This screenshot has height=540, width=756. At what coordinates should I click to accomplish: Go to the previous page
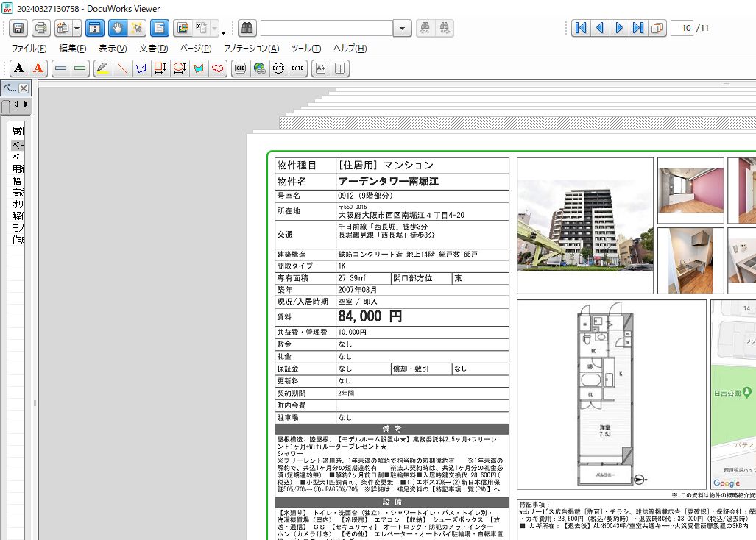(600, 28)
